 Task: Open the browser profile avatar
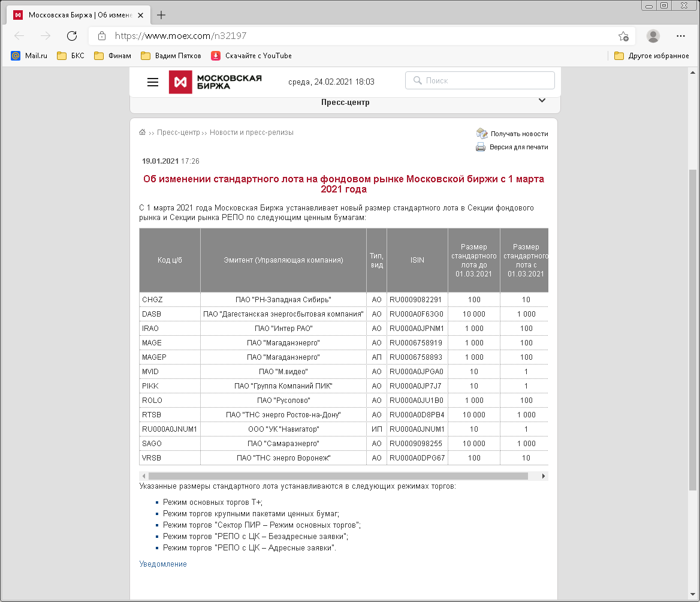click(653, 36)
